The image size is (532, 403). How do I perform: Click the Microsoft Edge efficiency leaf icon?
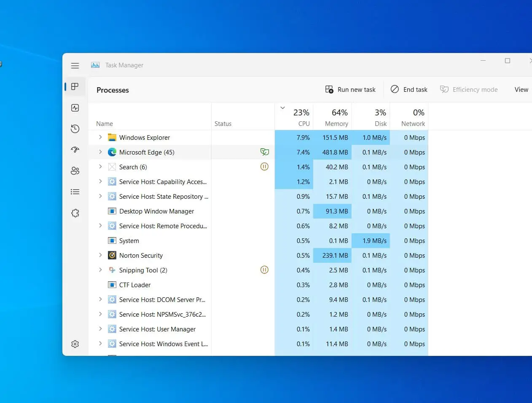click(x=264, y=152)
